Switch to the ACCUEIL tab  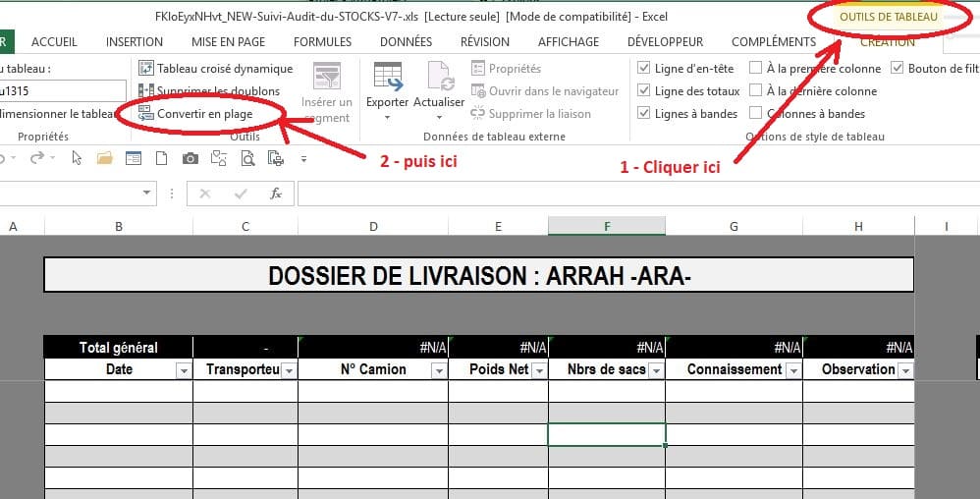coord(54,42)
